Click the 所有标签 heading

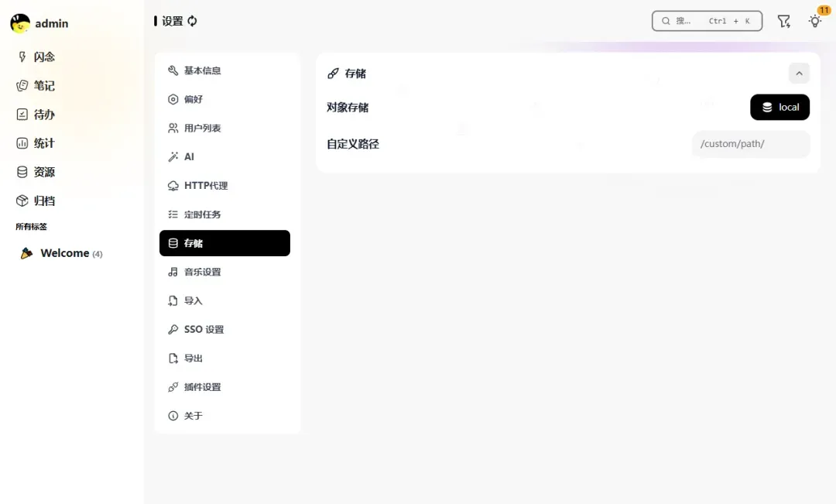click(32, 227)
